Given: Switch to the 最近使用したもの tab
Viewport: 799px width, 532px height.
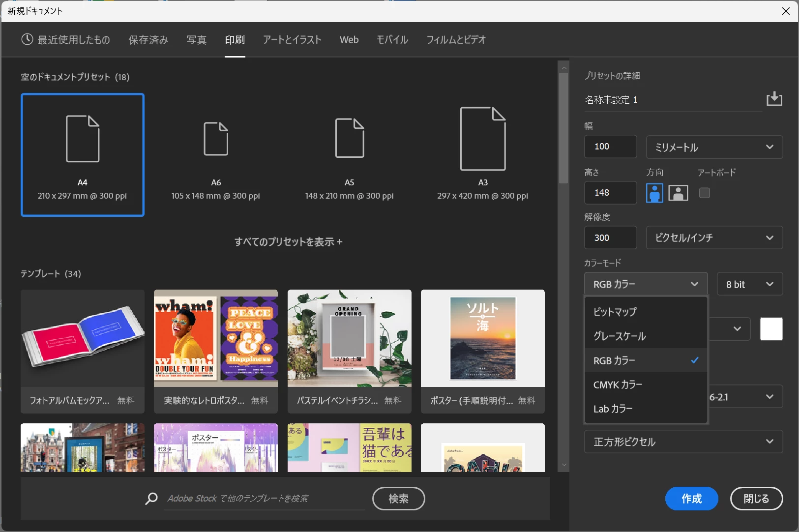Looking at the screenshot, I should click(x=66, y=40).
